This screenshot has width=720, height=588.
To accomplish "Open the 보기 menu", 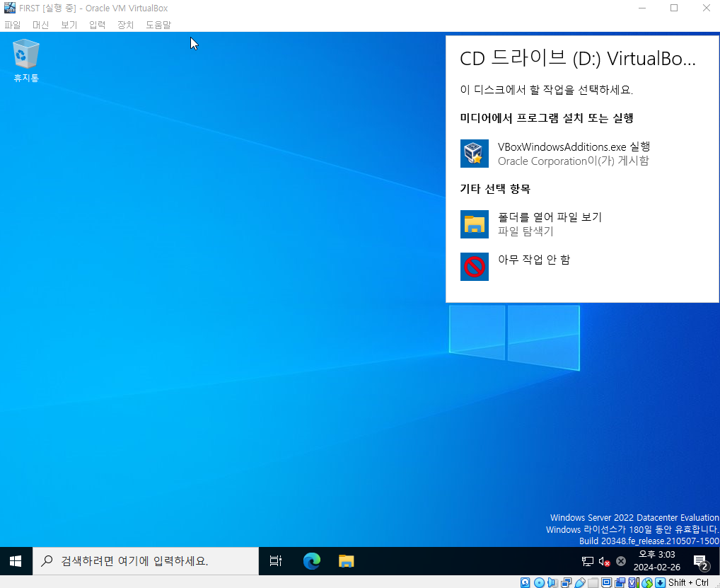I will tap(69, 25).
